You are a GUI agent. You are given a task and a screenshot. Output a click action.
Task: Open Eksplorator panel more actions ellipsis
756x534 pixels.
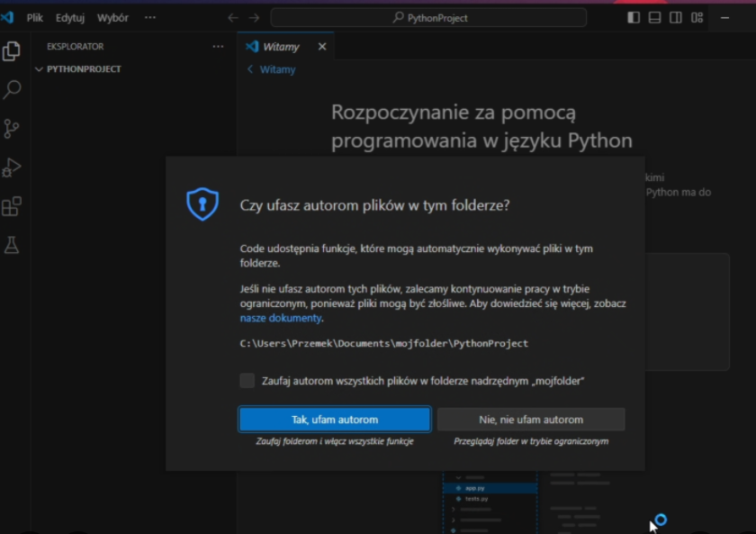218,46
